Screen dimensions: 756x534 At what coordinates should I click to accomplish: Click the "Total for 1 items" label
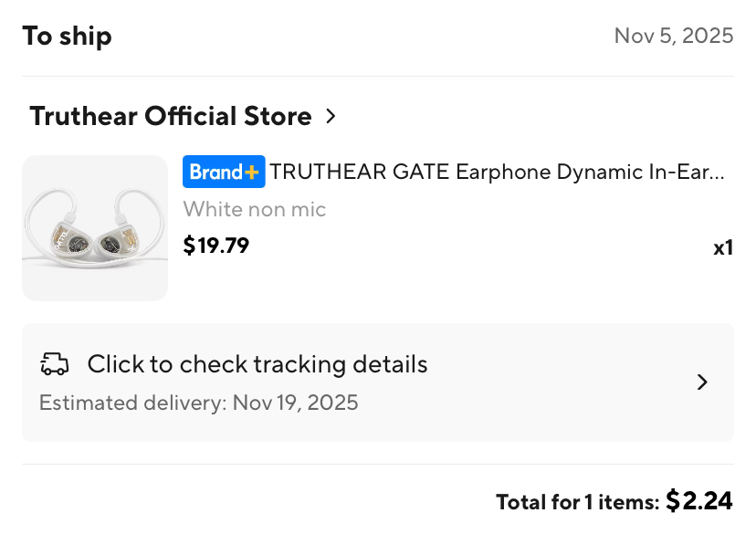tap(577, 501)
